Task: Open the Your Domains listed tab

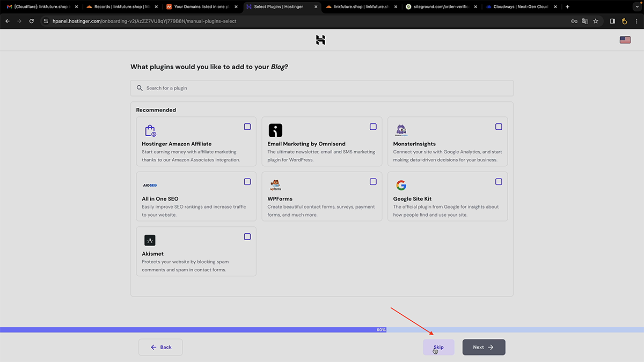Action: (202, 6)
